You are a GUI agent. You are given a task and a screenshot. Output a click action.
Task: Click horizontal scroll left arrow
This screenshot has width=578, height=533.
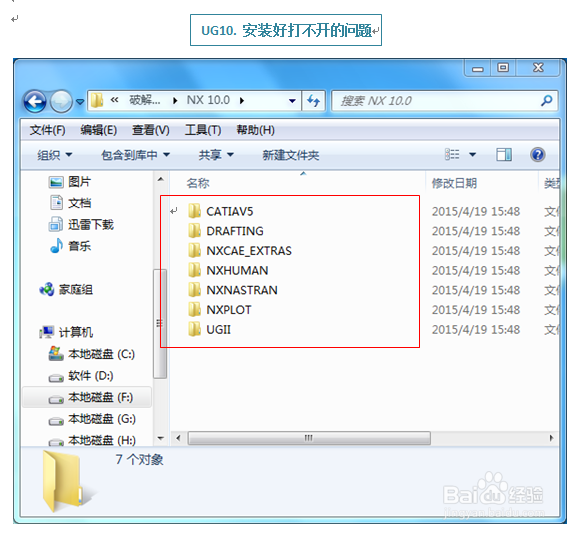tap(178, 438)
